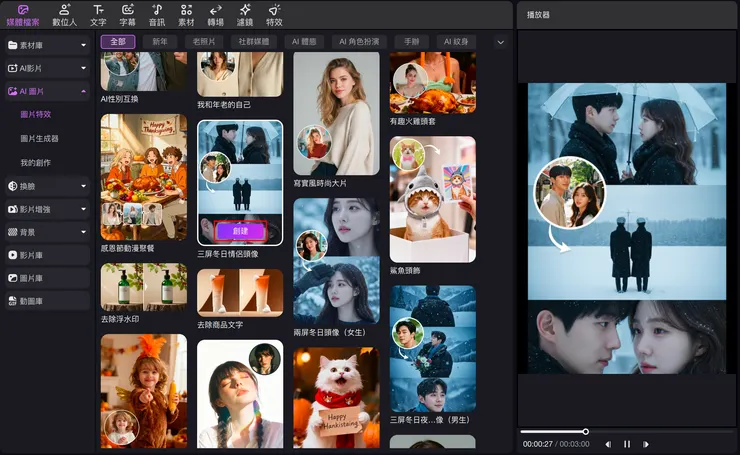The height and width of the screenshot is (455, 740).
Task: Open the 字幕 subtitles tool
Action: (x=127, y=15)
